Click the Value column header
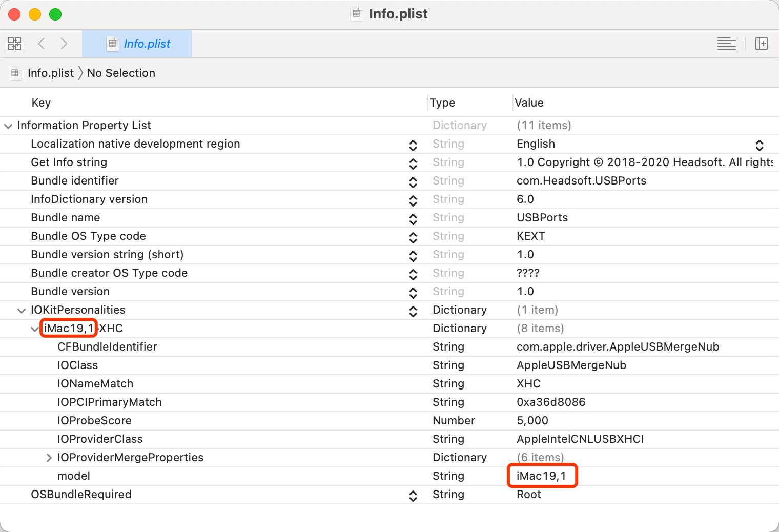 (529, 103)
